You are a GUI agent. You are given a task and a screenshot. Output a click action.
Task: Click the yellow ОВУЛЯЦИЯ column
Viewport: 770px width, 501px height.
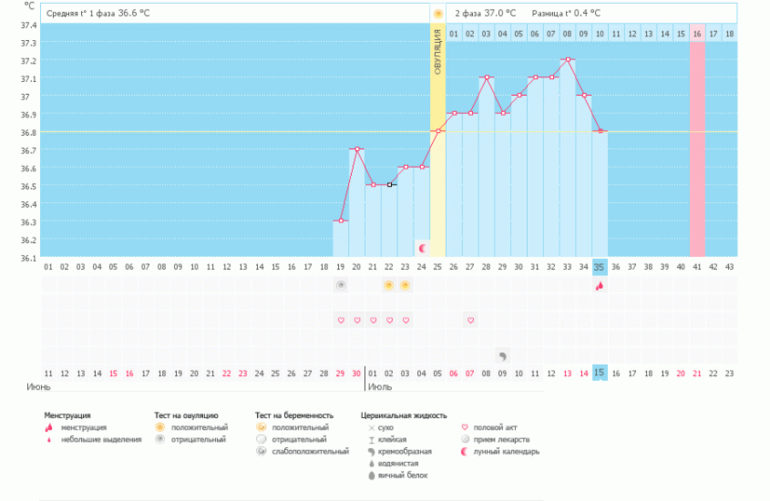438,140
